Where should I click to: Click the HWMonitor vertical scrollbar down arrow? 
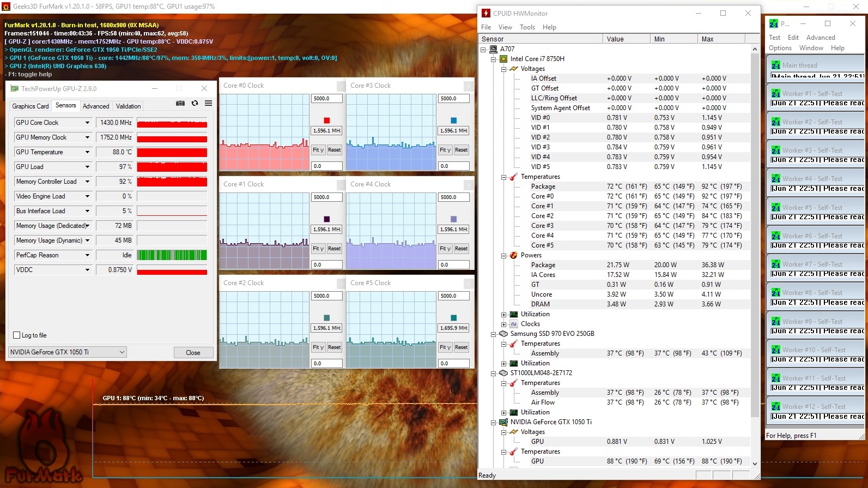pyautogui.click(x=755, y=463)
